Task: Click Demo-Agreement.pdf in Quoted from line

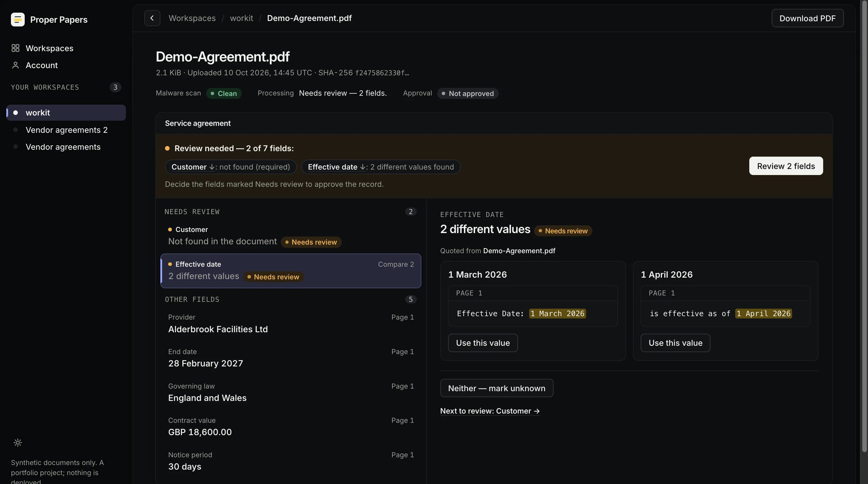Action: tap(519, 251)
